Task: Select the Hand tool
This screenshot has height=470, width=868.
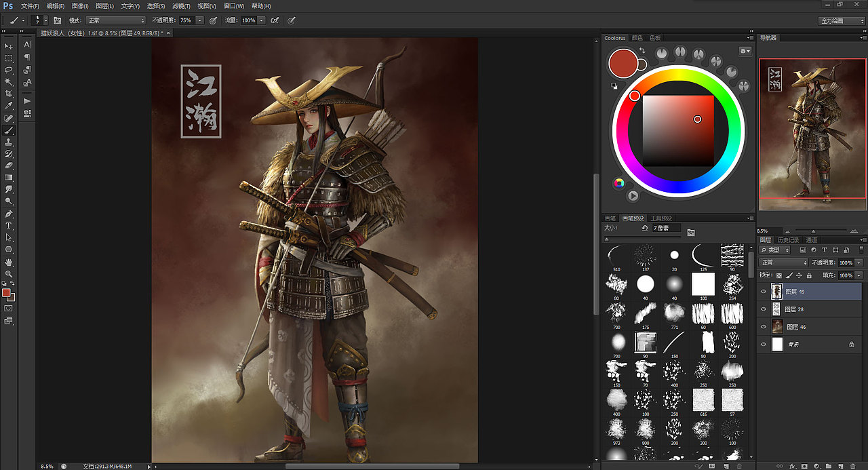Action: pos(9,262)
